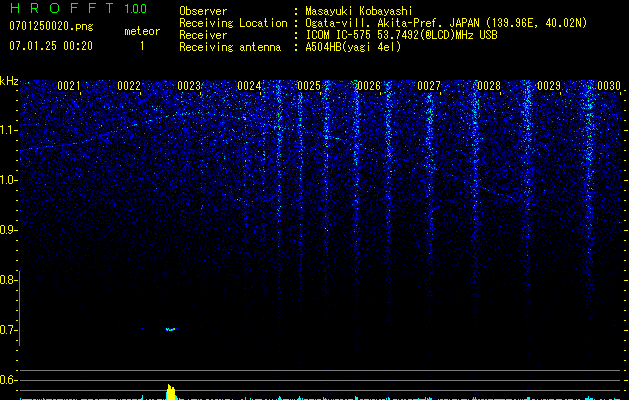Click the 0022 time marker
629x400 pixels.
(x=129, y=86)
